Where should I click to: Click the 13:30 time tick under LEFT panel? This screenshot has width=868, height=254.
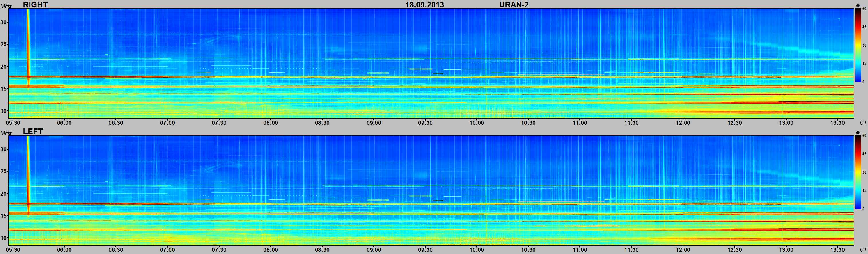(837, 250)
